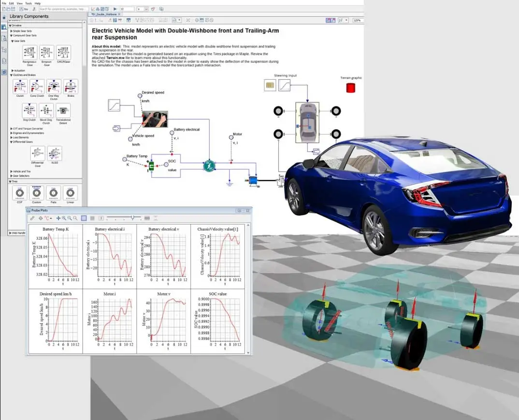Select the CRCRGear component
This screenshot has height=420, width=519.
coord(64,53)
